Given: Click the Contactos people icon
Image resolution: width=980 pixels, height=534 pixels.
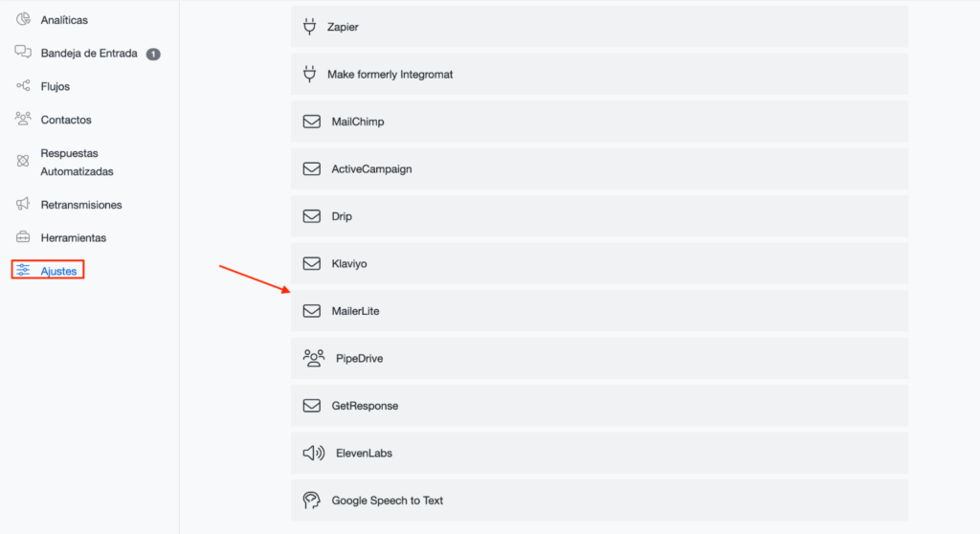Looking at the screenshot, I should [x=23, y=119].
